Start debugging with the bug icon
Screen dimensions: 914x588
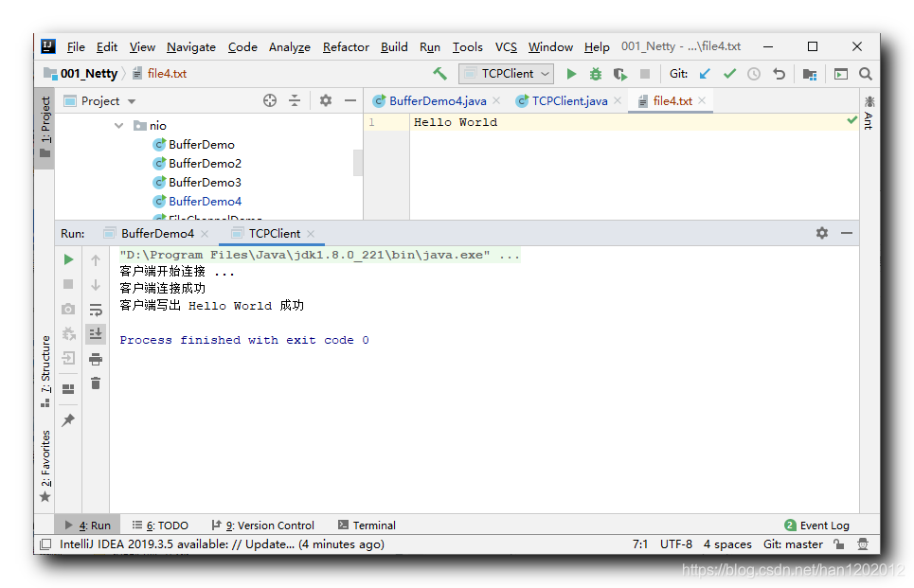tap(595, 74)
